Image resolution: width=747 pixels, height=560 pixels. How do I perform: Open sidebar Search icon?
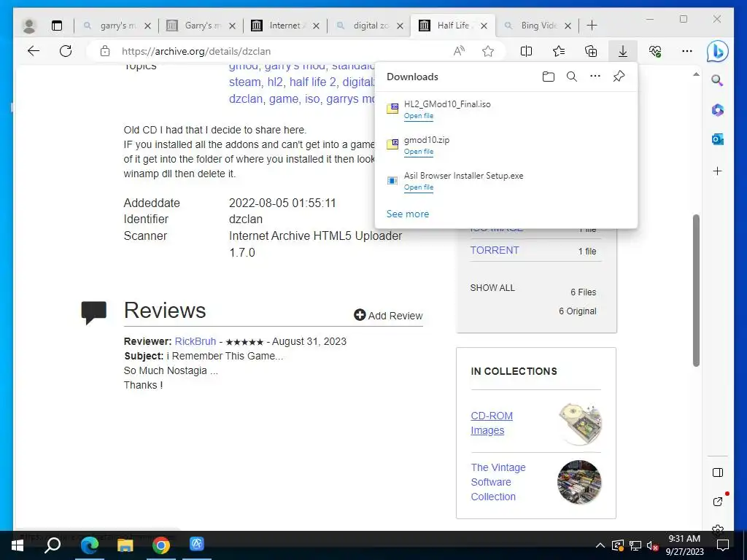point(718,80)
